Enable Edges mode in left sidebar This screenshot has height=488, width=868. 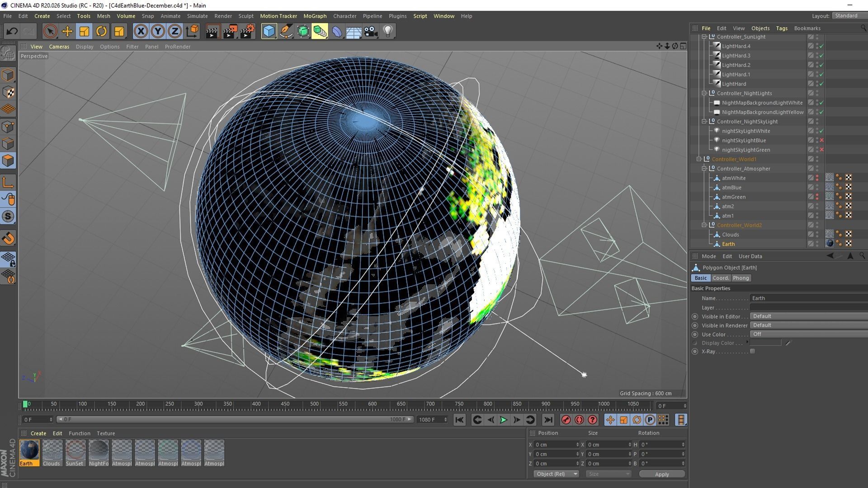[x=8, y=144]
